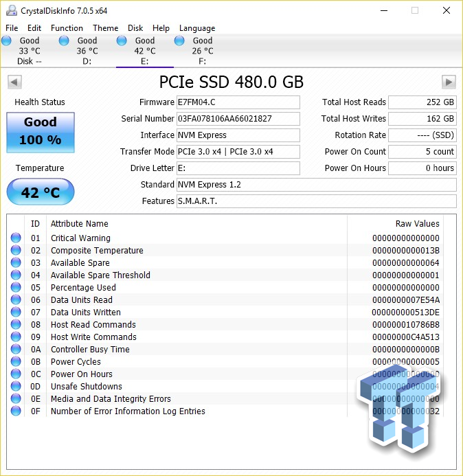Select the Data Units Written attribute name
The image size is (463, 476).
point(86,313)
